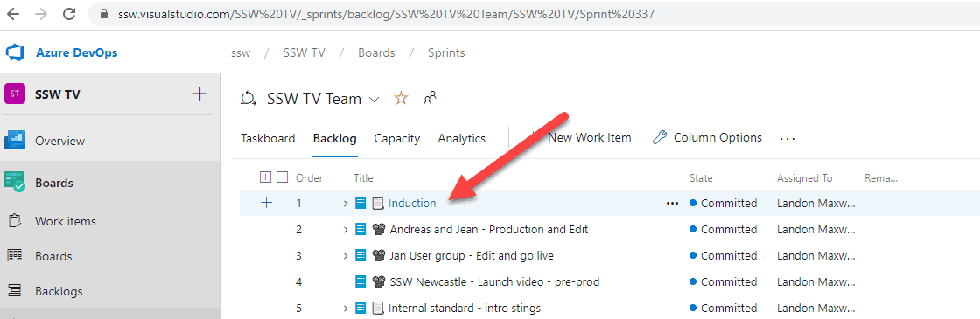The image size is (980, 319).
Task: Collapse all backlog rows with minus box
Action: (282, 177)
